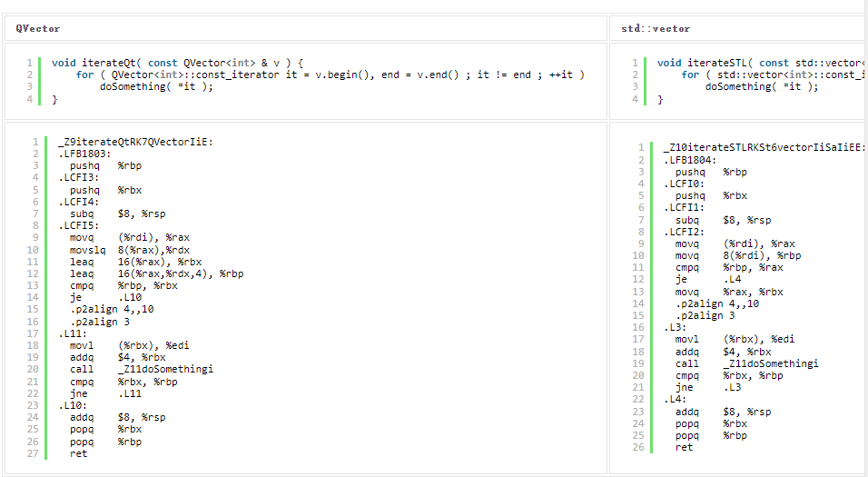
Task: Click the .LCFI4 label in QVector assembly
Action: point(79,202)
